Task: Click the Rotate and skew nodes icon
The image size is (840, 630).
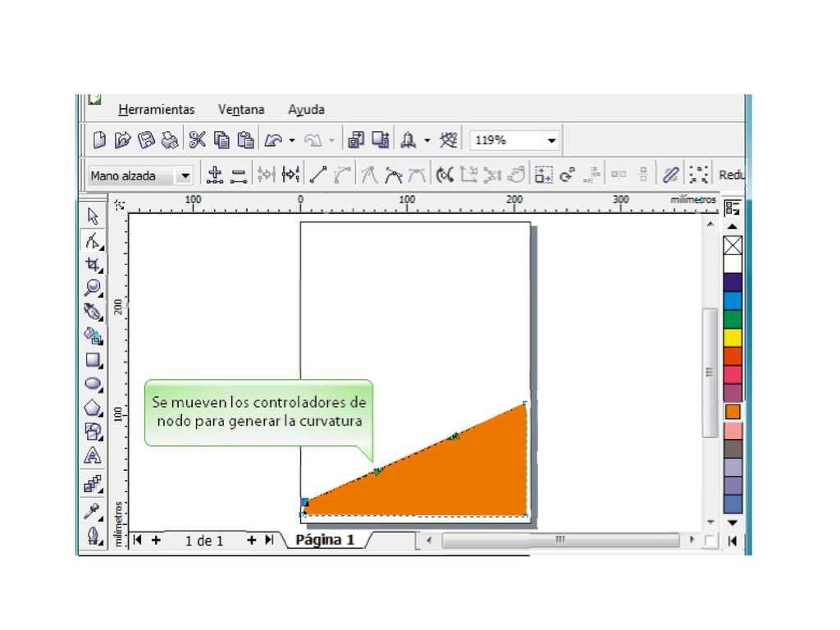Action: 567,175
